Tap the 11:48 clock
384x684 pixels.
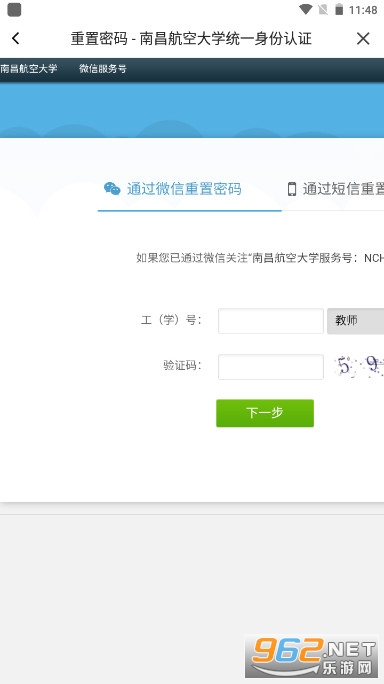point(363,10)
